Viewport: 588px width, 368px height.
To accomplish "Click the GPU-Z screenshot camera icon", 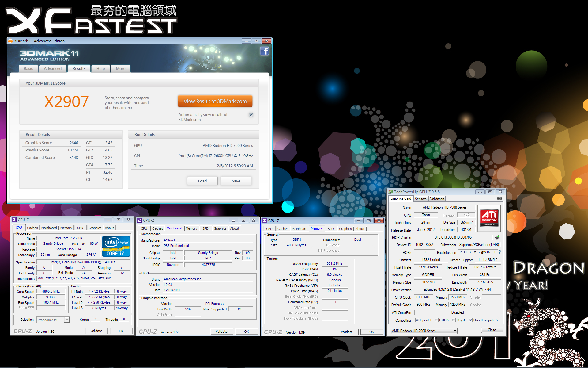I will click(x=500, y=198).
